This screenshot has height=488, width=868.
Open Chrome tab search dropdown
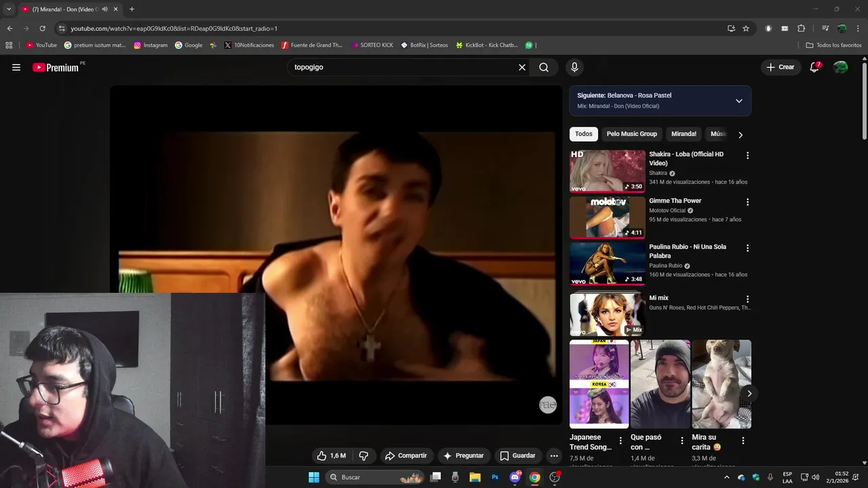9,9
